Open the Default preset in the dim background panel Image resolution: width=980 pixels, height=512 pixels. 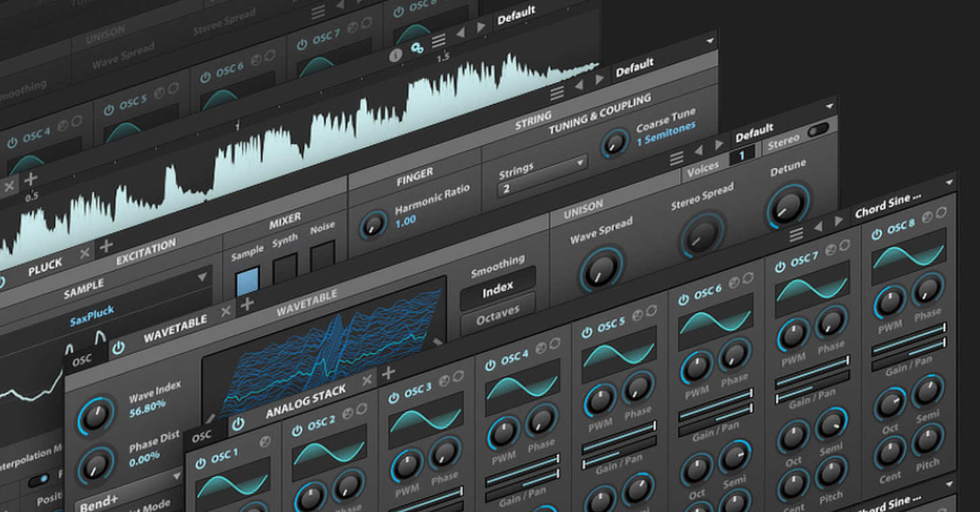pyautogui.click(x=516, y=15)
